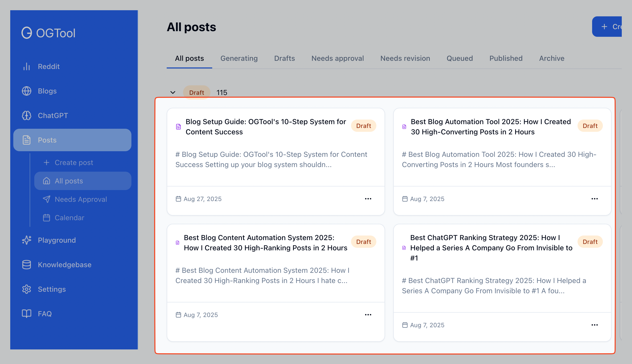Click the Draft badge on Blog Setup Guide card
This screenshot has width=632, height=364.
click(x=364, y=126)
